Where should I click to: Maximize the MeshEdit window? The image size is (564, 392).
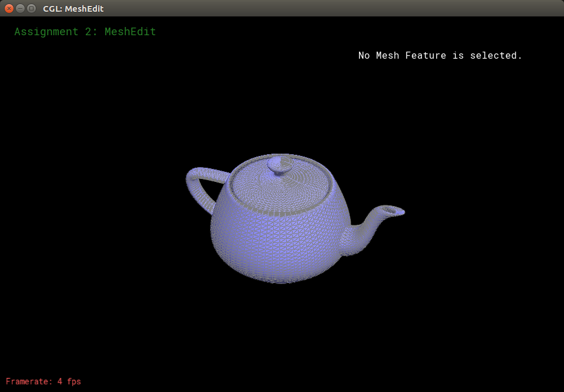(x=31, y=8)
